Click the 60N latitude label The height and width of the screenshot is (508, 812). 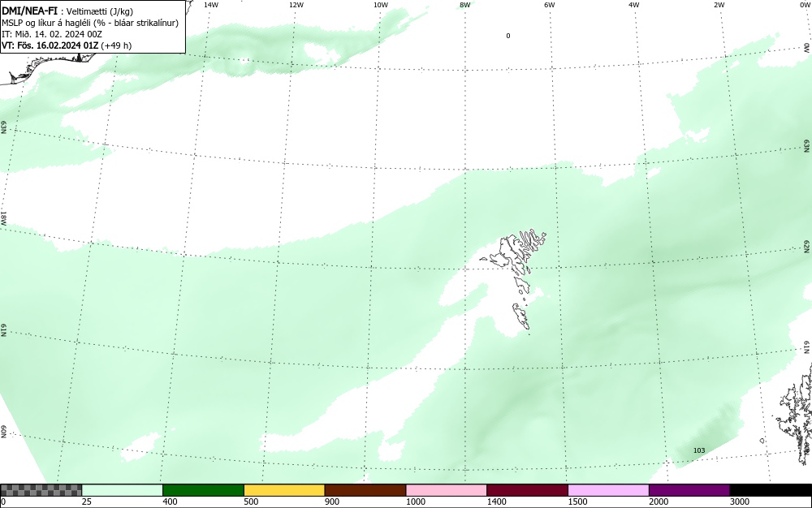(x=3, y=432)
